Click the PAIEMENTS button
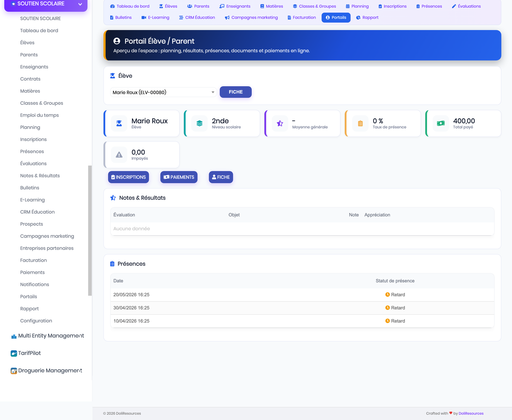The image size is (512, 420). (179, 177)
